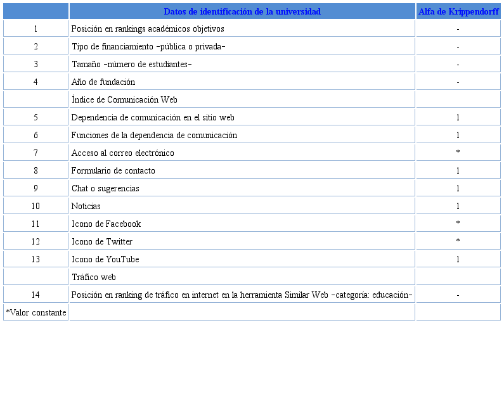Screen dimensions: 504x420
Task: Select 'Posición en rankings académicos objetivos' row text
Action: 148,29
